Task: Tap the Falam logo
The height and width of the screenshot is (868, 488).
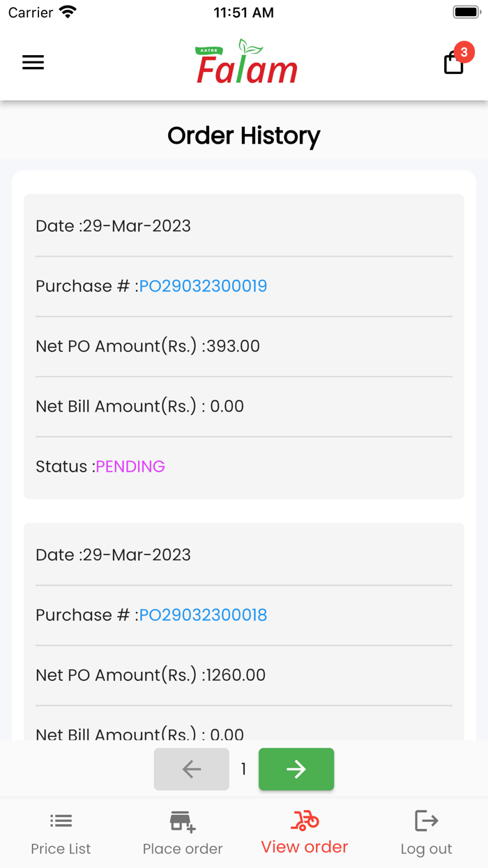Action: [x=247, y=63]
